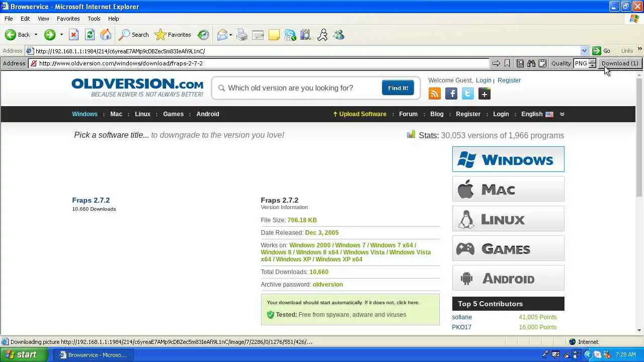The width and height of the screenshot is (644, 362).
Task: Click the Find It! search button
Action: pyautogui.click(x=398, y=88)
